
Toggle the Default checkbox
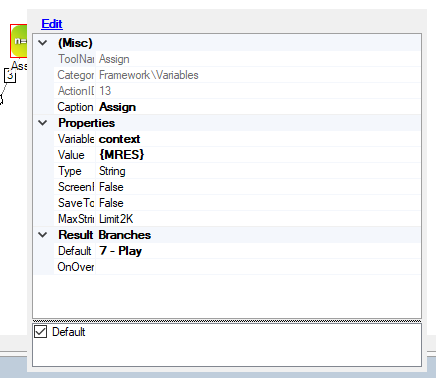coord(41,332)
